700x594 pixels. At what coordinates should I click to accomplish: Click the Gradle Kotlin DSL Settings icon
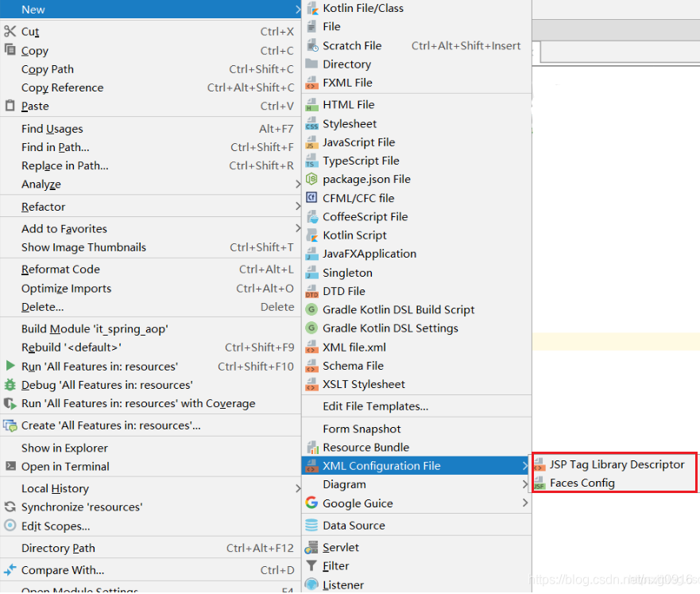(x=311, y=328)
